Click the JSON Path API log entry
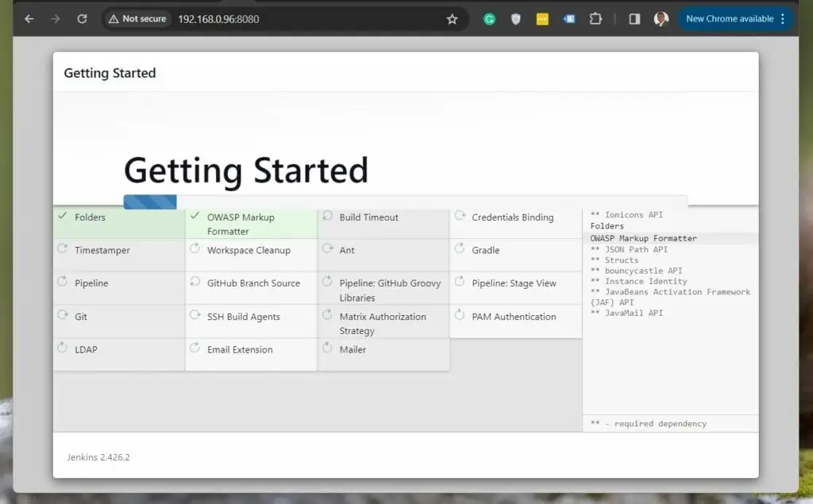Screen dimensions: 813x504 [x=629, y=249]
